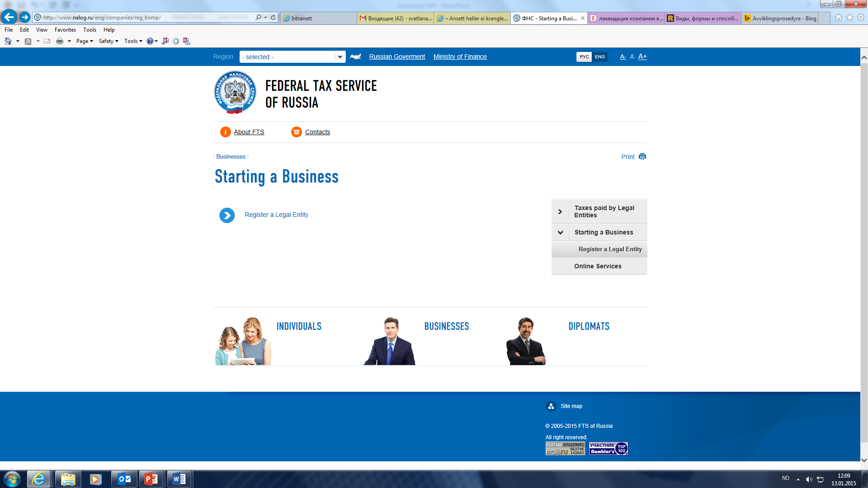Toggle font size to A+

pos(643,56)
